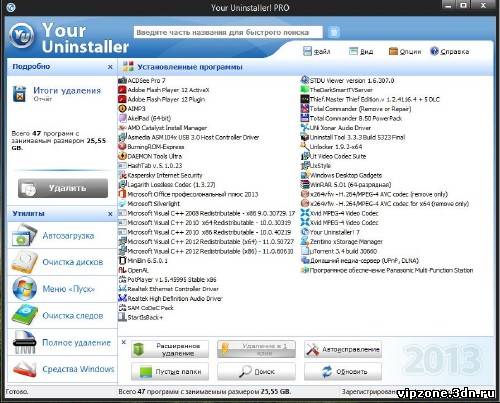
Task: Click the Microsoft Office 2013 icon
Action: (123, 194)
